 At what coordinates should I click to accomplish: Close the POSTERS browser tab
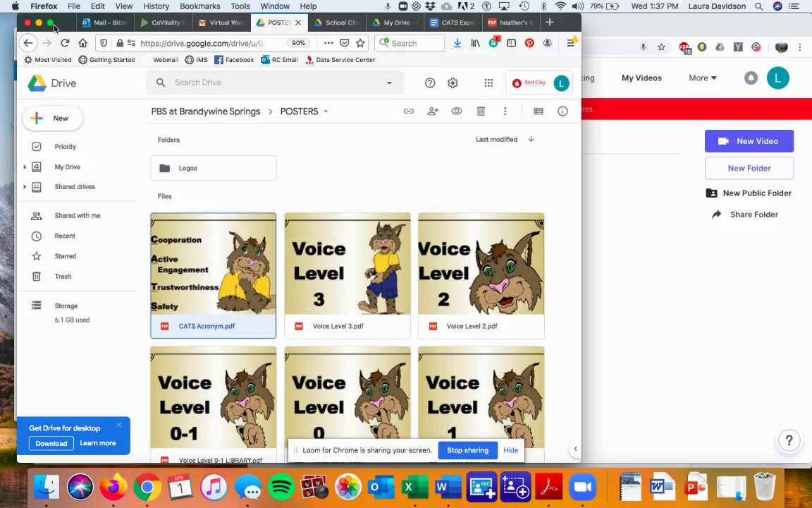tap(298, 23)
